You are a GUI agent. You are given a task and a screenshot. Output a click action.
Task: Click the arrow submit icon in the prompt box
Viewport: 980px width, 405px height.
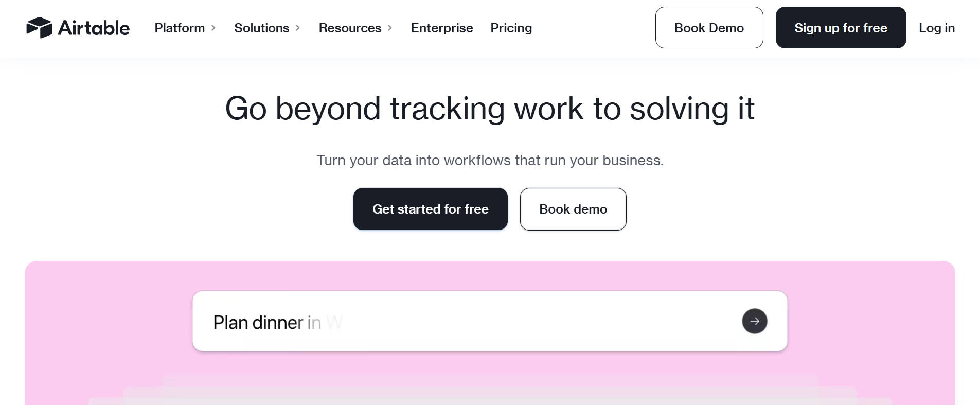click(x=754, y=321)
